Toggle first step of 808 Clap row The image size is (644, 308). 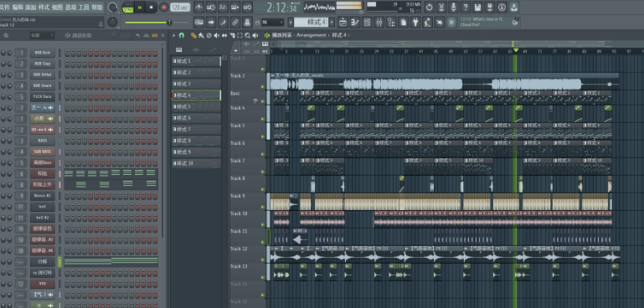[x=67, y=64]
